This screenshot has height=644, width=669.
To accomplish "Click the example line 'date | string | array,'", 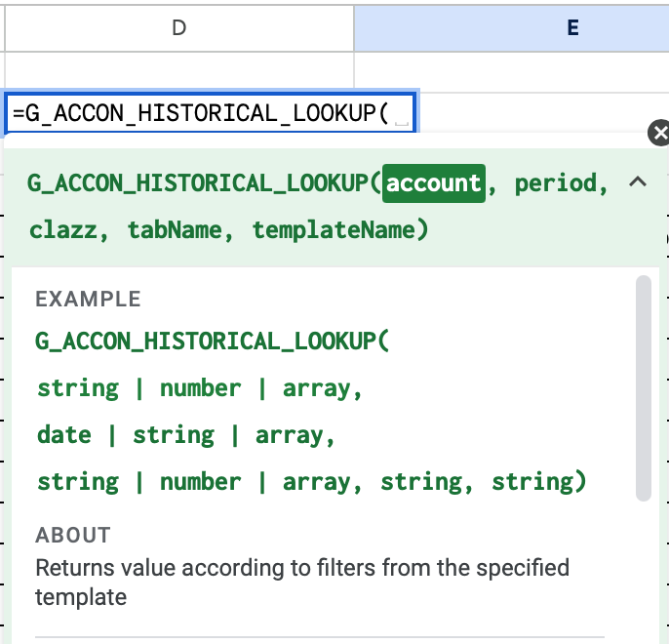I will (x=186, y=436).
